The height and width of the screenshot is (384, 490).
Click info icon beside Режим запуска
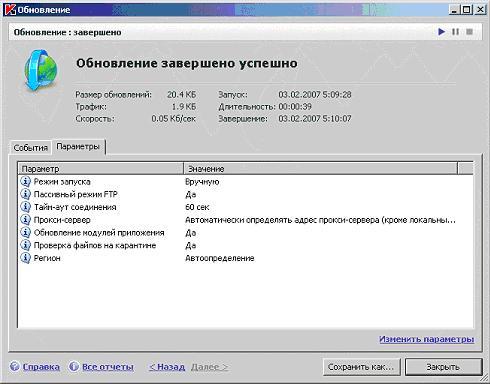coord(25,181)
